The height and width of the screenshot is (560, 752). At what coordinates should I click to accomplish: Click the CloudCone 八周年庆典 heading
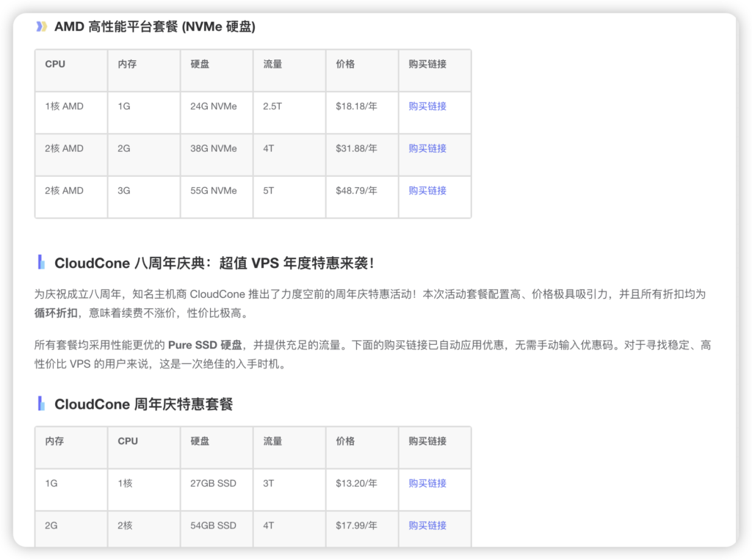[x=214, y=263]
